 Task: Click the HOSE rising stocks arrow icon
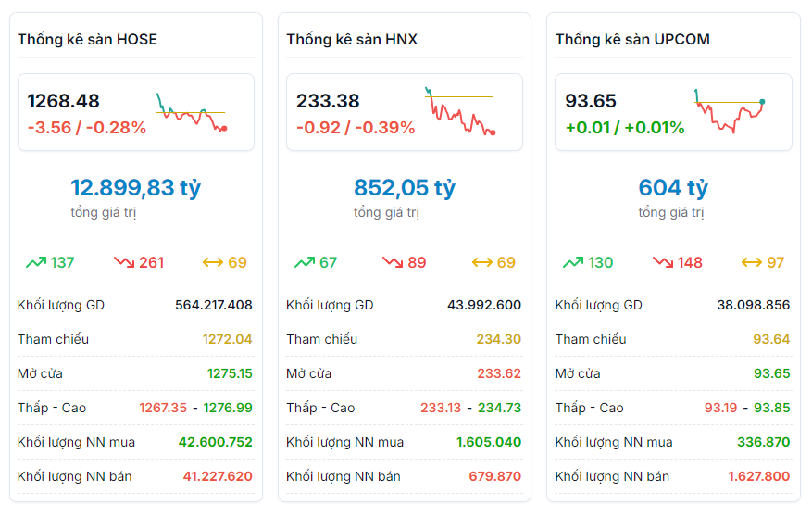click(x=36, y=262)
